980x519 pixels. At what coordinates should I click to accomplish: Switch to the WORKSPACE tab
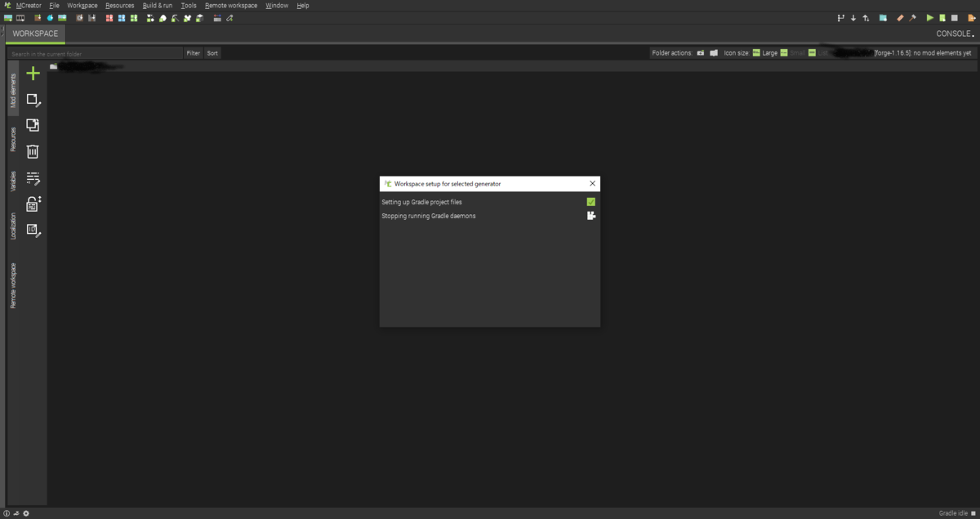(35, 34)
